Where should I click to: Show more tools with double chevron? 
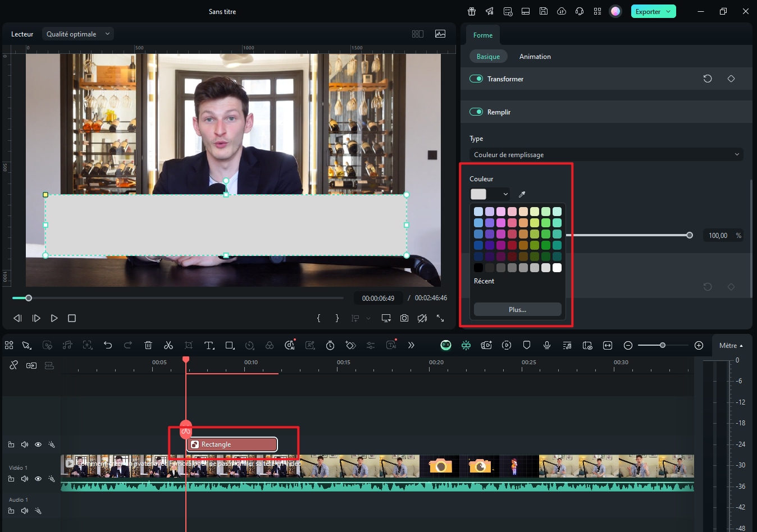coord(411,345)
